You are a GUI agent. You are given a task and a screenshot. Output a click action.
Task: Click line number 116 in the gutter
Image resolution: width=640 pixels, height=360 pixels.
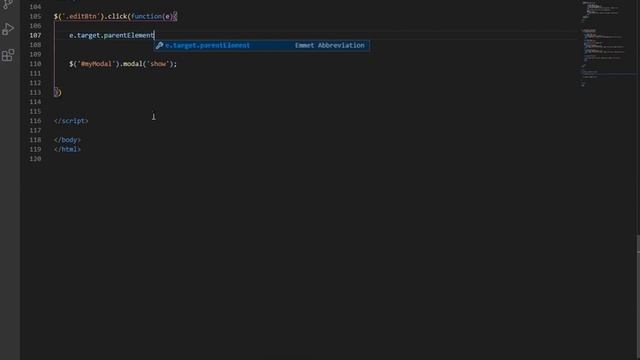pyautogui.click(x=36, y=121)
